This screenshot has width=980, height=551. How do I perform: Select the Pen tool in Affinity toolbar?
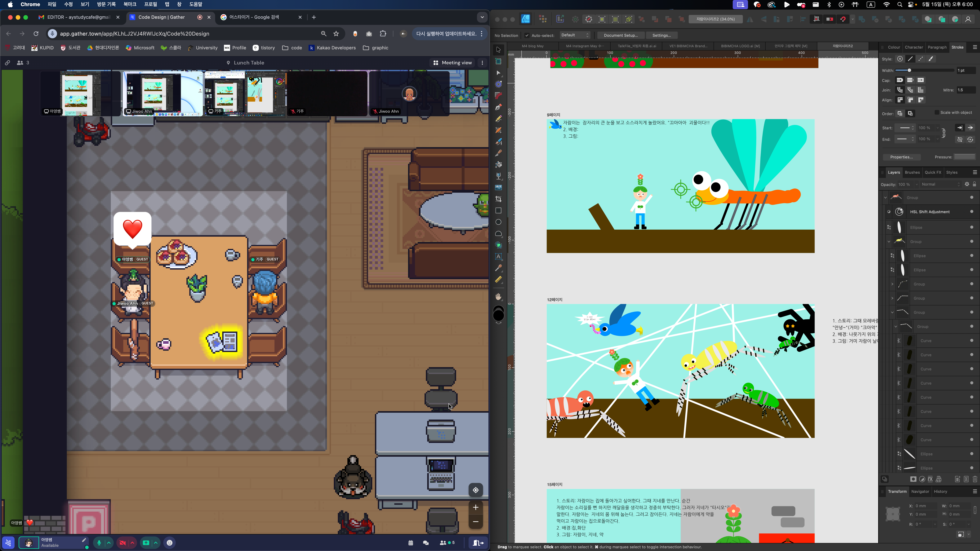point(498,107)
